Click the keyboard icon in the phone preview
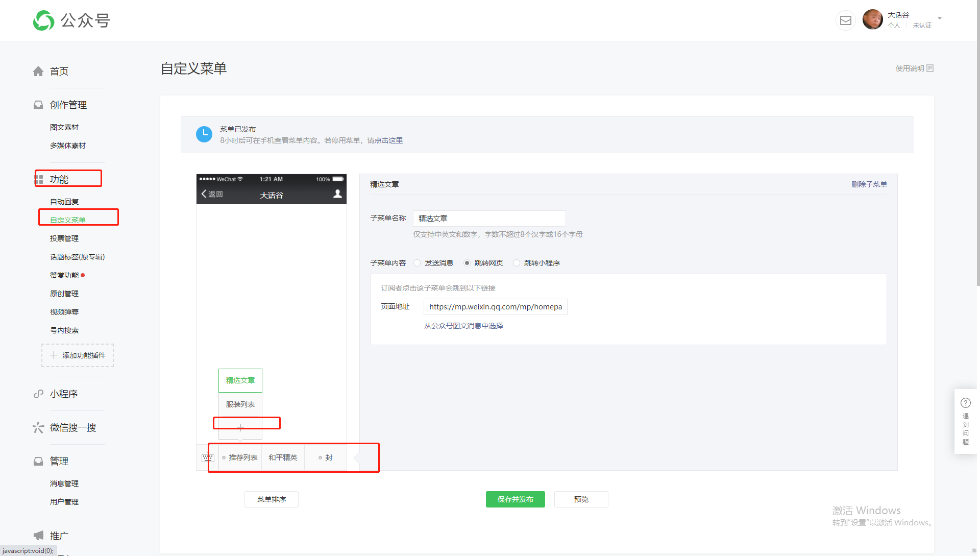The image size is (980, 556). coord(208,458)
